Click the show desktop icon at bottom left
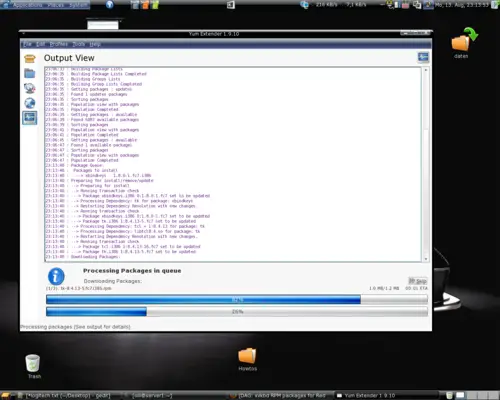This screenshot has width=500, height=400. point(6,395)
